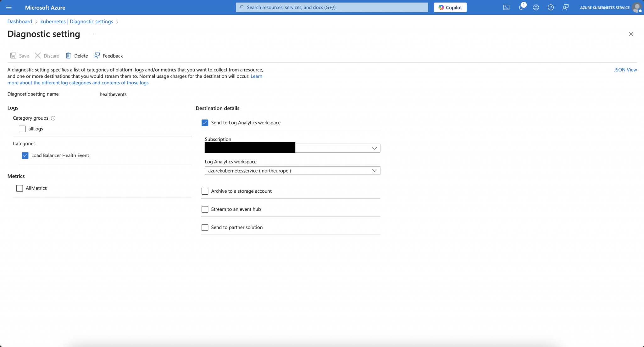Screen dimensions: 644x347
Task: Enable the AllMetrics checkbox
Action: pyautogui.click(x=19, y=188)
